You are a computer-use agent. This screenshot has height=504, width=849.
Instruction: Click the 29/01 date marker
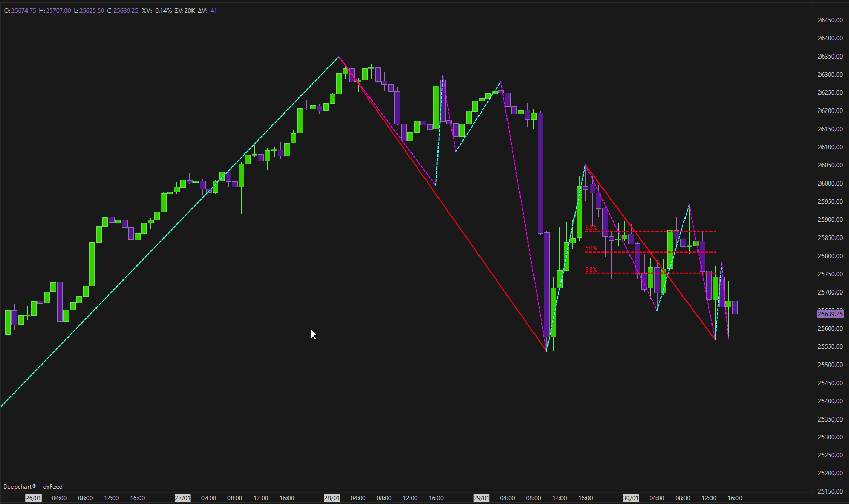tap(481, 498)
